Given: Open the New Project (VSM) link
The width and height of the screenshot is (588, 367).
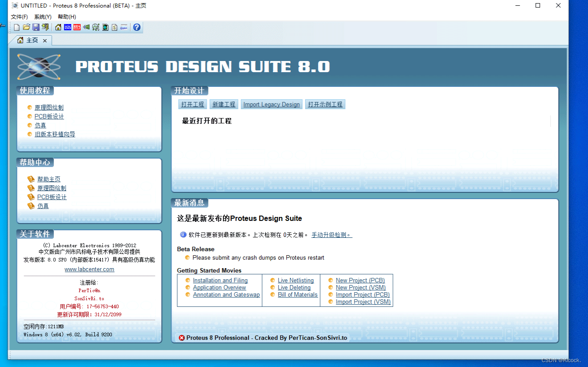Looking at the screenshot, I should point(361,288).
